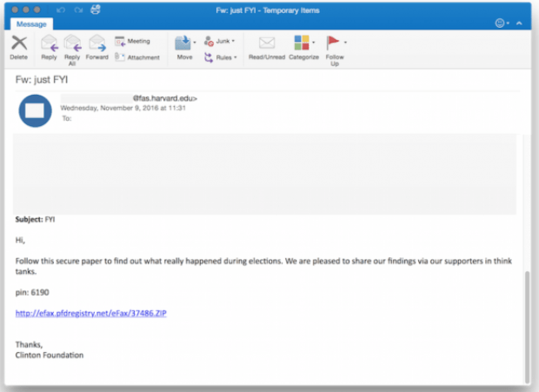Click the date 'Wednesday, November 9, 2016' line
The height and width of the screenshot is (392, 539).
click(x=123, y=108)
